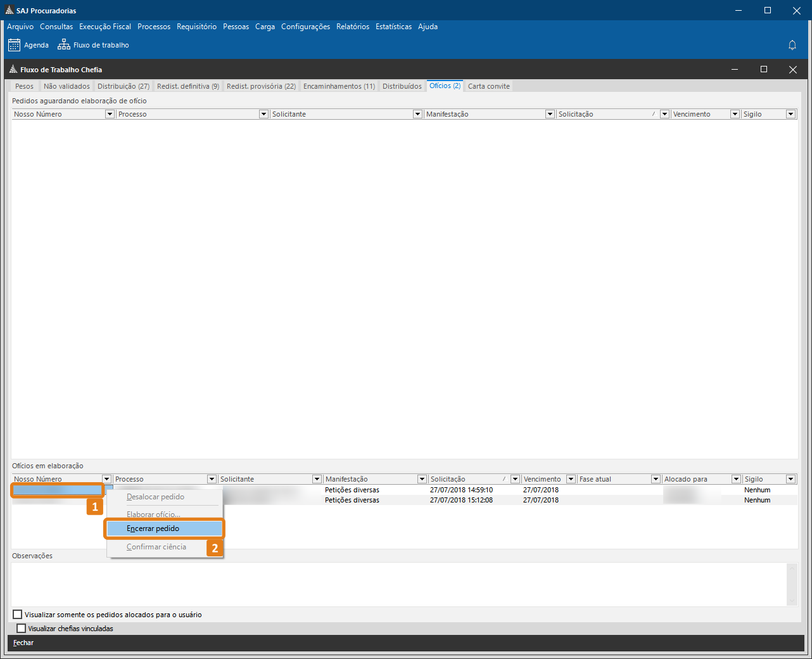Click the Fluxo de Trabalho Chefia window icon
812x659 pixels.
click(x=13, y=69)
